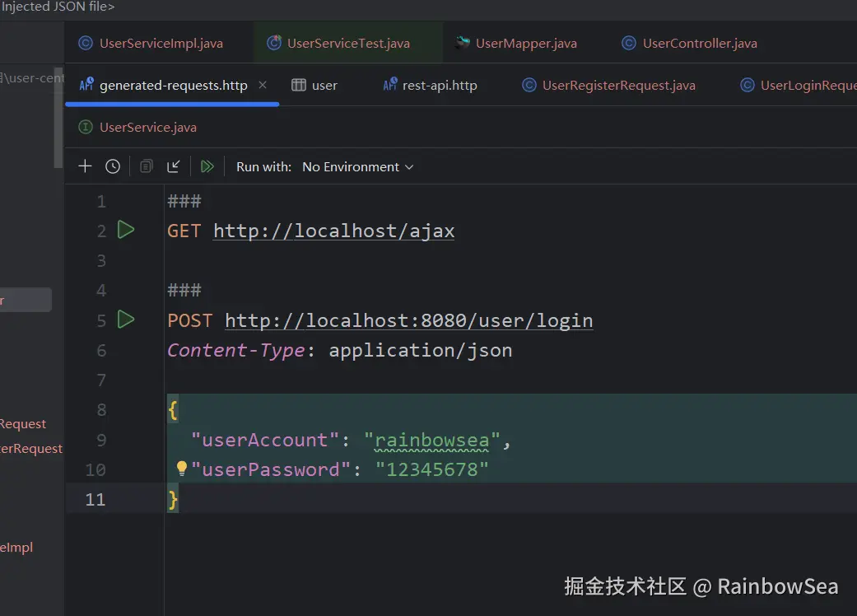
Task: Open the UserServiceImpl.java tab
Action: point(151,43)
